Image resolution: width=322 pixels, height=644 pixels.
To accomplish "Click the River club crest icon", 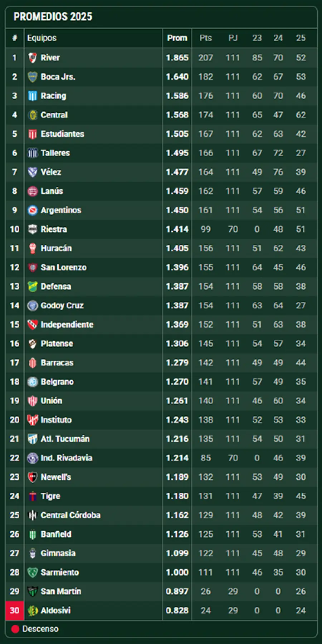I will (x=33, y=58).
